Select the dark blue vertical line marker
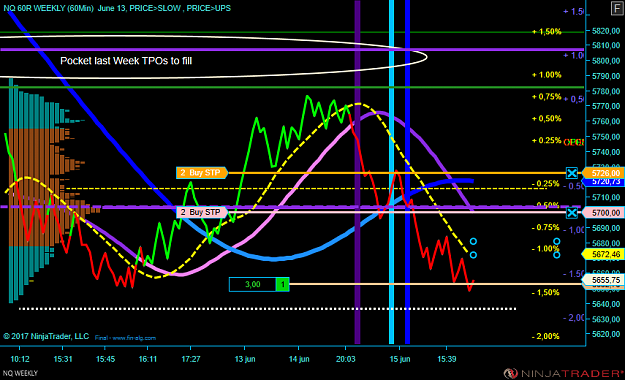 pos(407,172)
